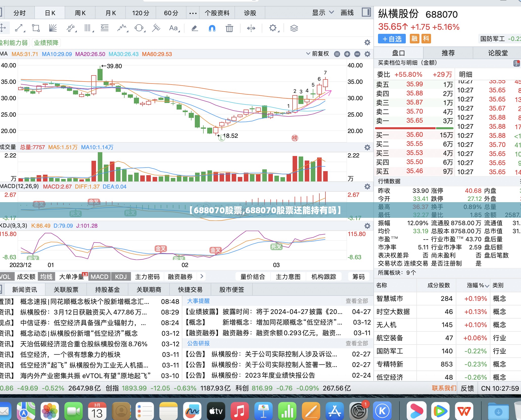Select the circle cycle drawing tool
Viewport: 521px width, 420px height.
[139, 28]
